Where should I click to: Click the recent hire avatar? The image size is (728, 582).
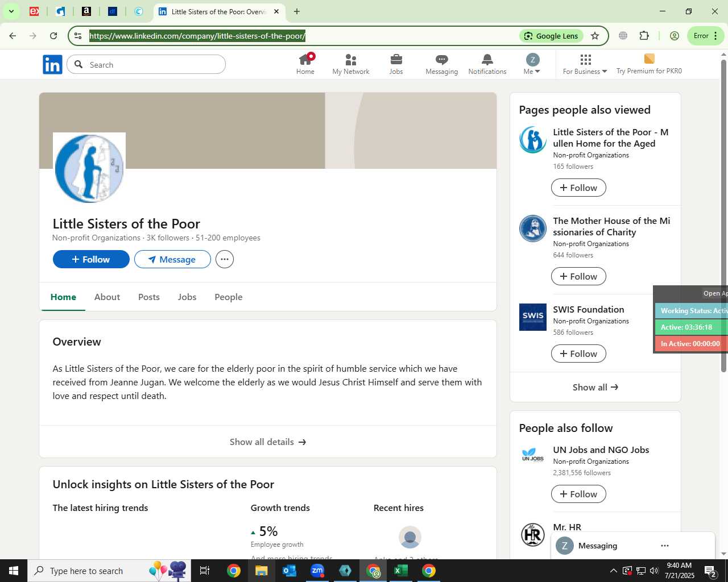pos(410,537)
